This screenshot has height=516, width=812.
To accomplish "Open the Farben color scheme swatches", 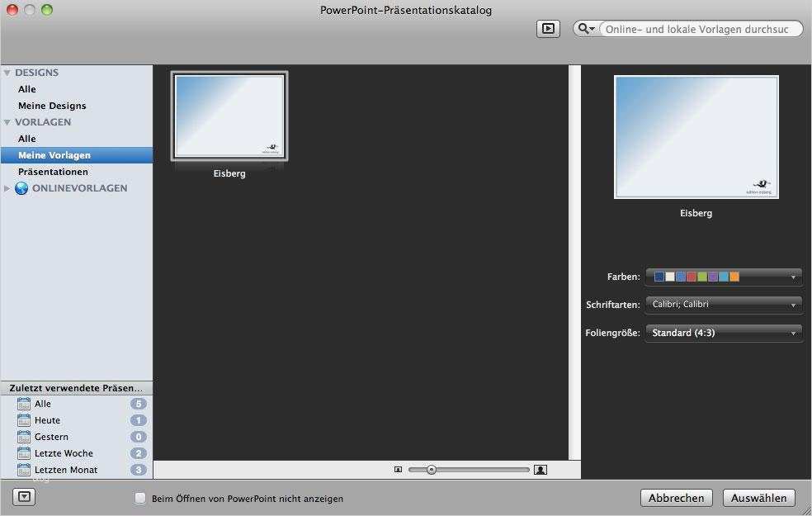I will tap(724, 277).
